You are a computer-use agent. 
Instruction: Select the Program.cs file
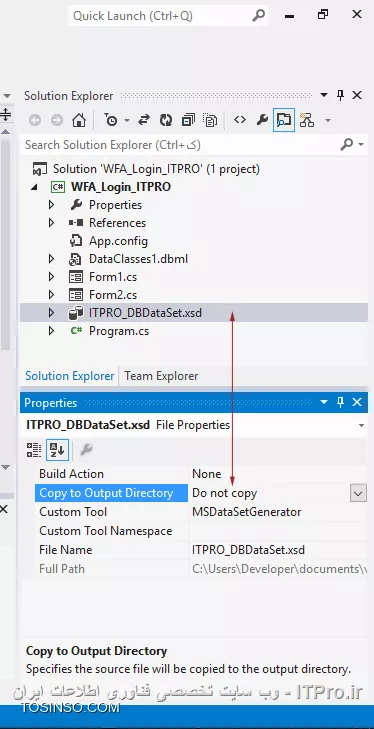119,331
